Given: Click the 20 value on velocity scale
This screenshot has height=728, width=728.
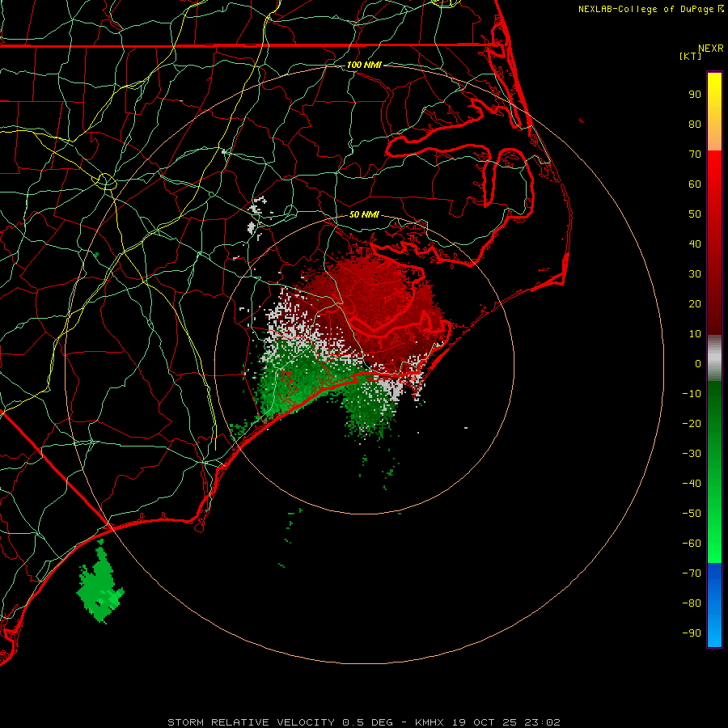Looking at the screenshot, I should pyautogui.click(x=695, y=303).
